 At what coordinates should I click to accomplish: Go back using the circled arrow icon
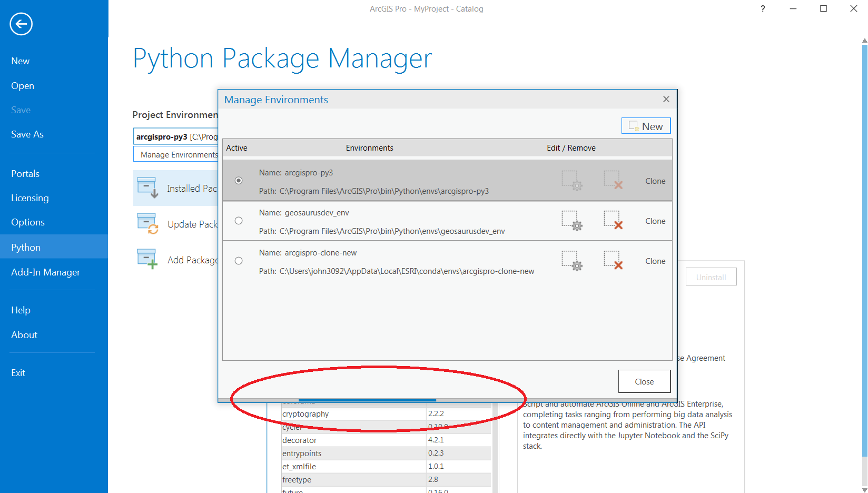pyautogui.click(x=21, y=24)
